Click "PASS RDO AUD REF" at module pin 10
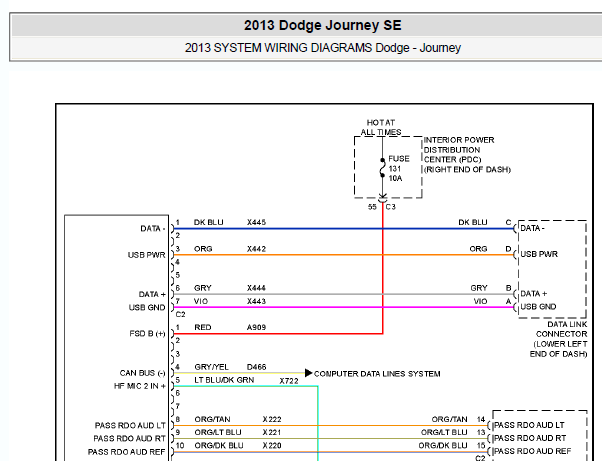 point(127,452)
